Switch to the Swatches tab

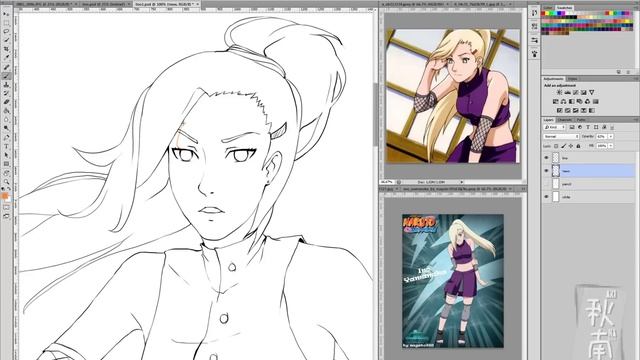click(x=564, y=8)
